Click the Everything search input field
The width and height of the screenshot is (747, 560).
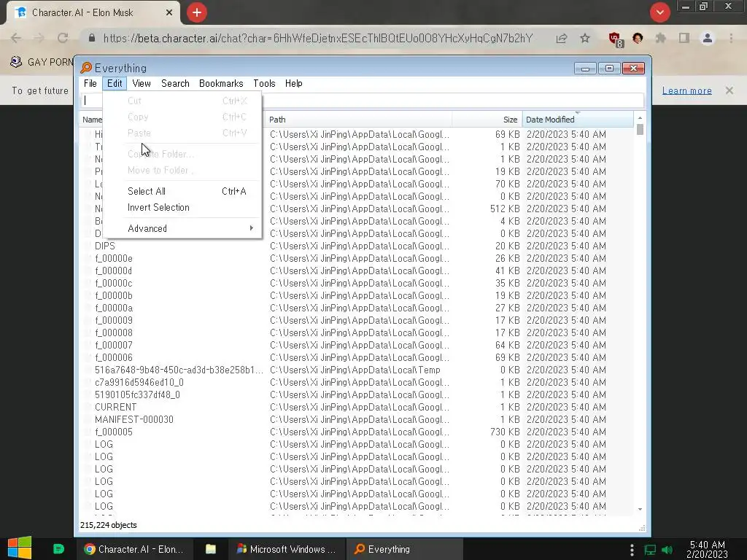tap(362, 101)
